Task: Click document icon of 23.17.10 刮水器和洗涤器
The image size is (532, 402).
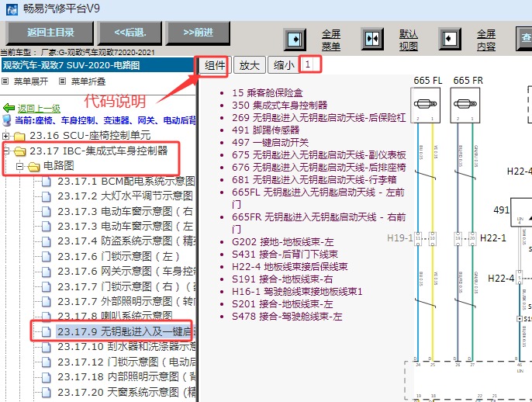Action: click(x=47, y=347)
